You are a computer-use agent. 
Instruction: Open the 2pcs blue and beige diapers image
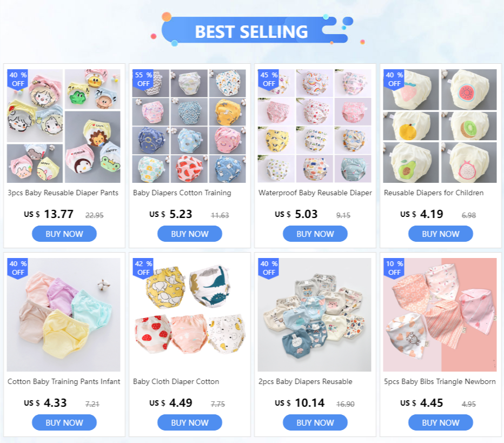[x=314, y=315]
